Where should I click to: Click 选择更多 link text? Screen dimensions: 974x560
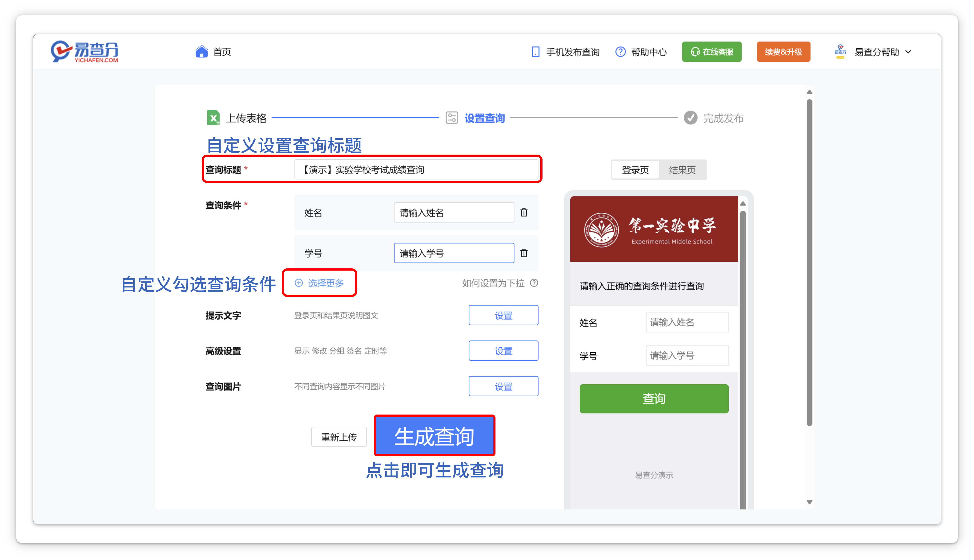pos(326,283)
